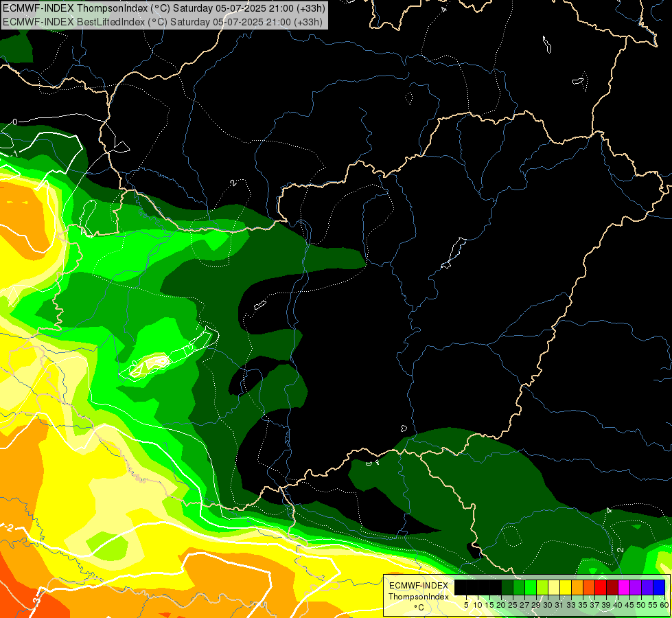Click the dark red 39–40 legend swatch

coord(612,587)
